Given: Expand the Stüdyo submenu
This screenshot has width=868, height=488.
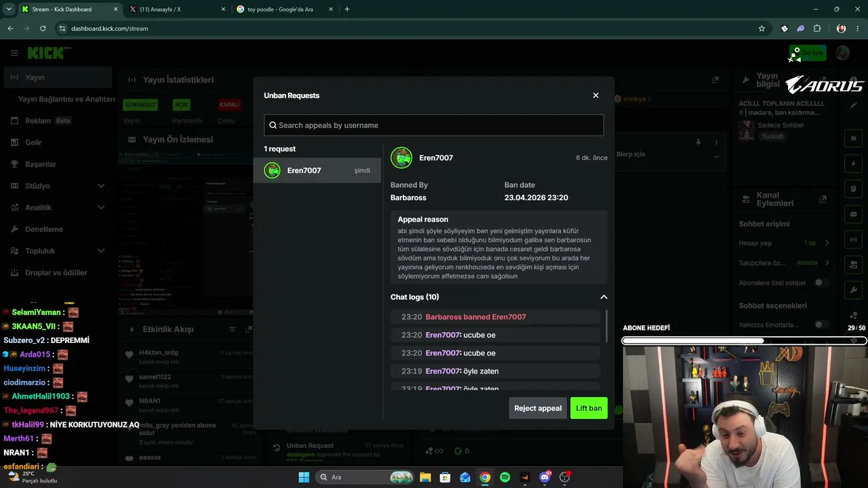Looking at the screenshot, I should tap(101, 186).
